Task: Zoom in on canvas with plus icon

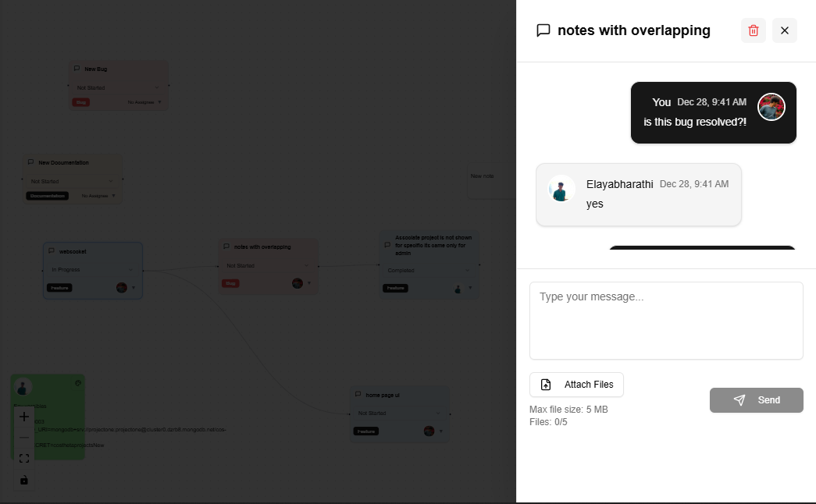Action: tap(24, 417)
